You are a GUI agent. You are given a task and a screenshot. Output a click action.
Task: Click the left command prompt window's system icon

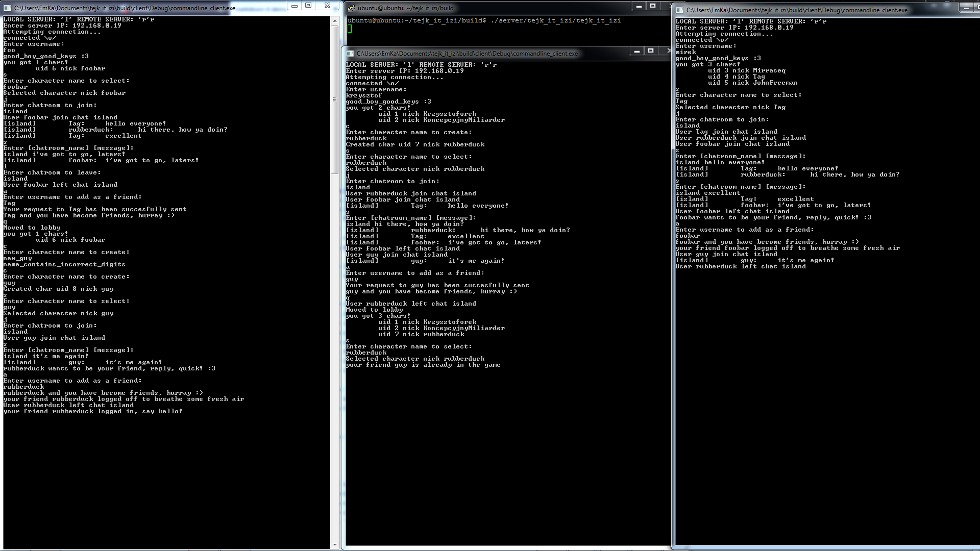7,8
